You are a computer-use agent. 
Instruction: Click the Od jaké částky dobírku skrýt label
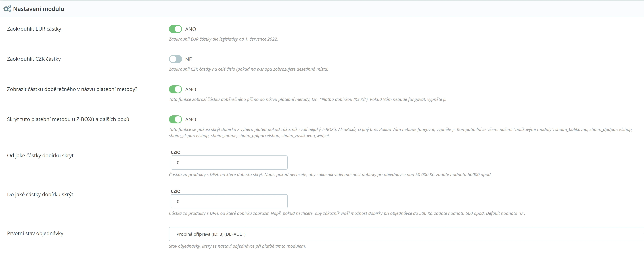coord(40,155)
